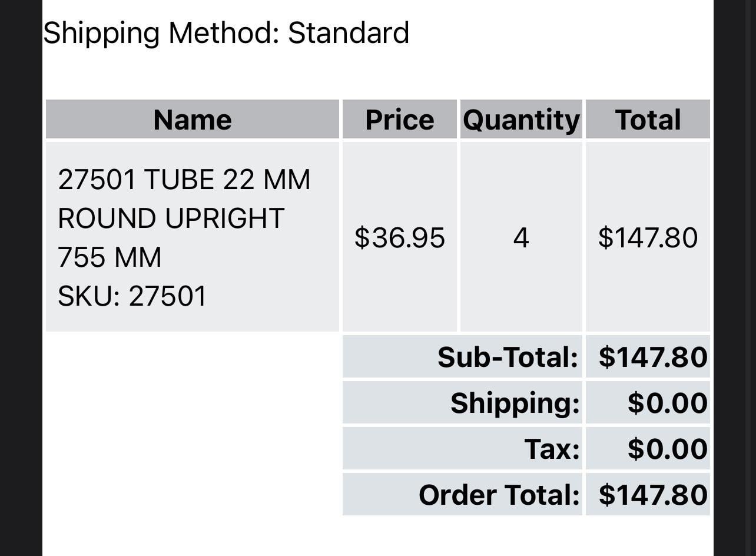Click the $36.95 unit price cell

[x=399, y=238]
